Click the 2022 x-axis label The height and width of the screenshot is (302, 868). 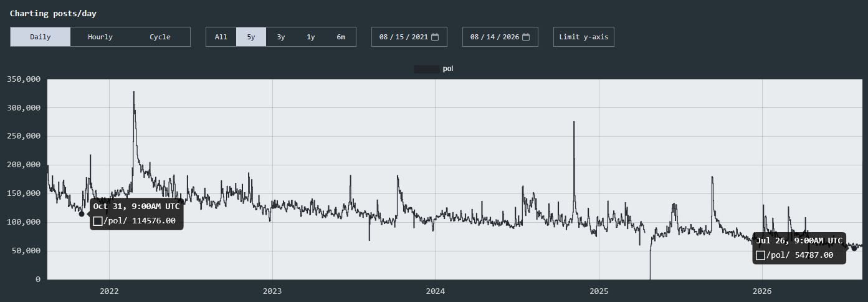tap(109, 291)
